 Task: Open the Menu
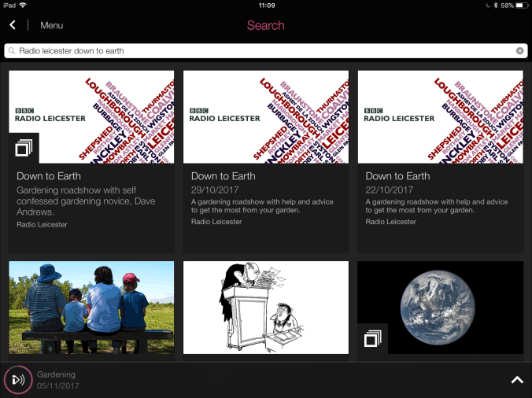point(51,25)
